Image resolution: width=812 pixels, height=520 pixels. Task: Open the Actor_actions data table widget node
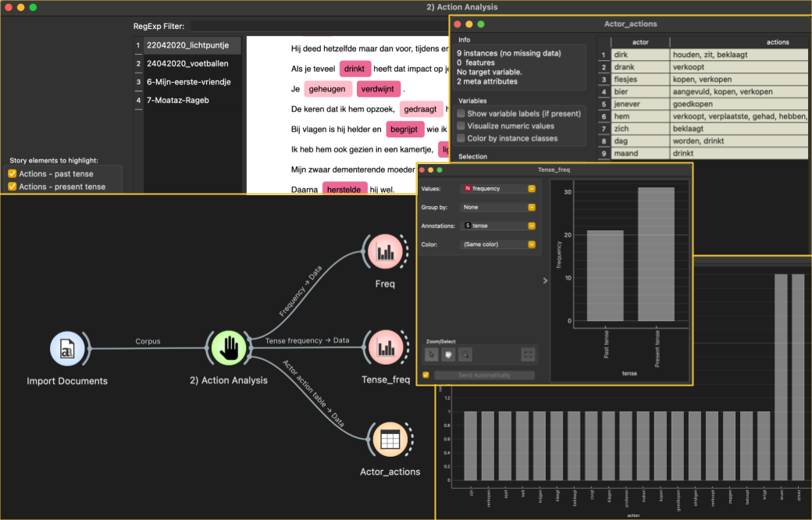390,440
